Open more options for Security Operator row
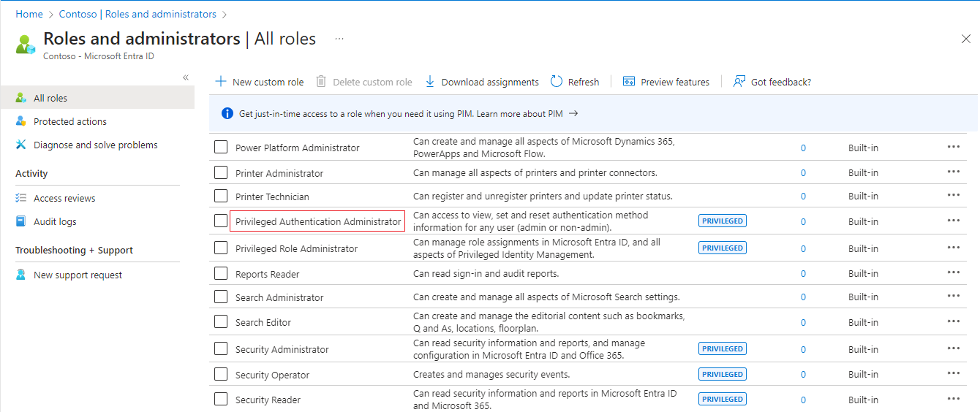This screenshot has width=980, height=412. [x=954, y=373]
